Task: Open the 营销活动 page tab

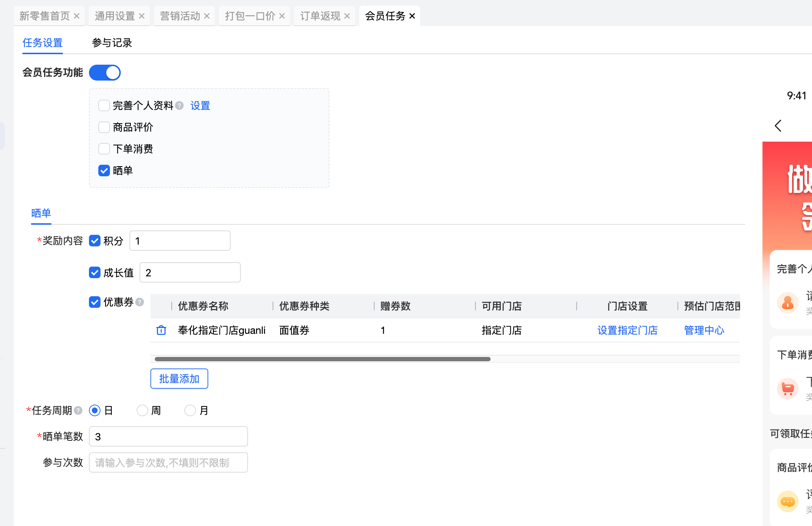Action: (180, 16)
